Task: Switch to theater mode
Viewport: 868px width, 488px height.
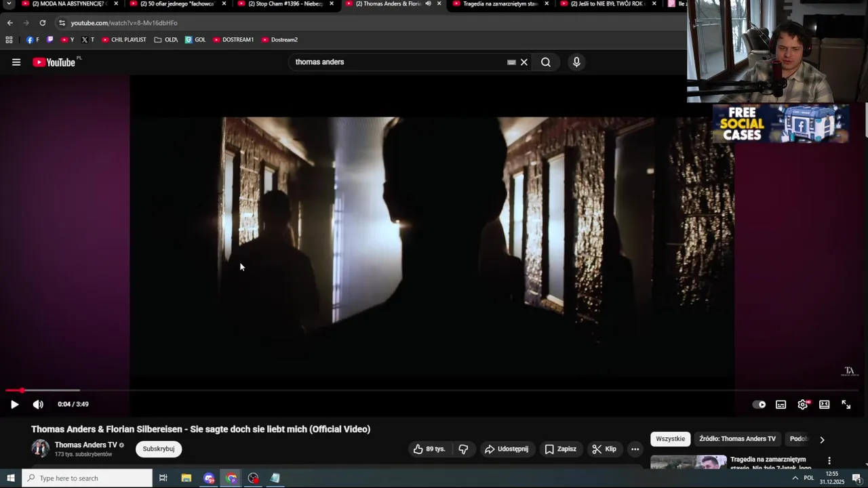Action: click(x=825, y=405)
